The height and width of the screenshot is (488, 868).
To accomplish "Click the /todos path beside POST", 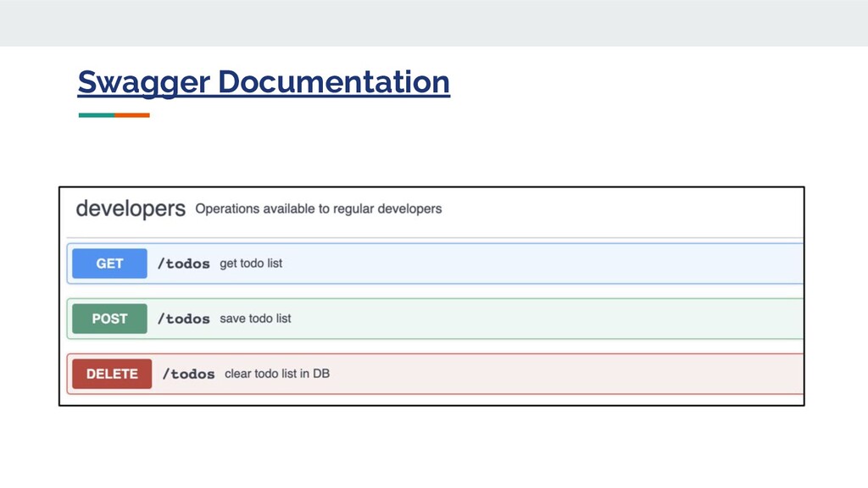I will [x=184, y=319].
